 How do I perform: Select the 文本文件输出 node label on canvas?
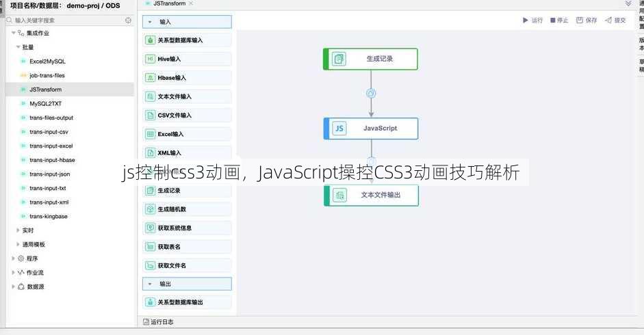point(381,195)
